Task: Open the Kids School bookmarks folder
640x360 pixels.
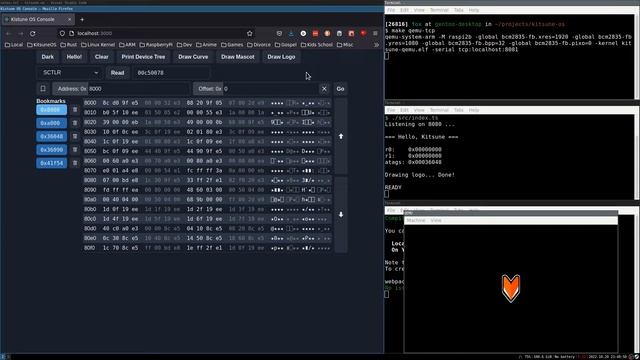Action: 317,45
